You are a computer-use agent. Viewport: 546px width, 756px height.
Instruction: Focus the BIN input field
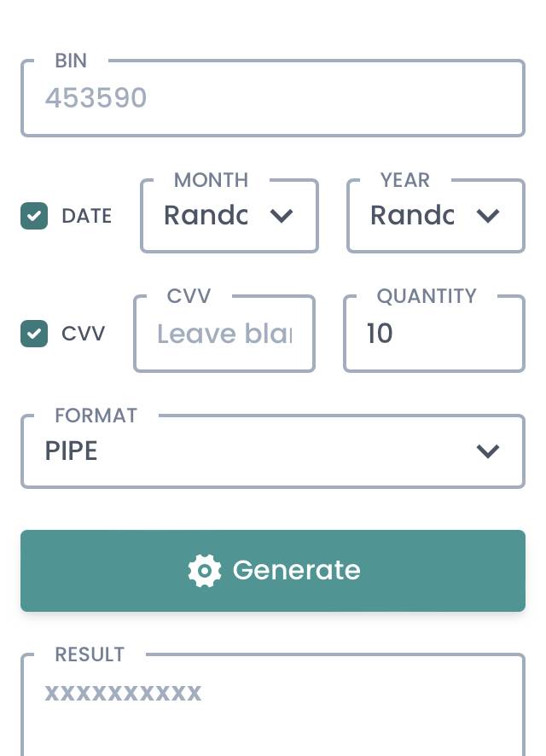coord(273,98)
